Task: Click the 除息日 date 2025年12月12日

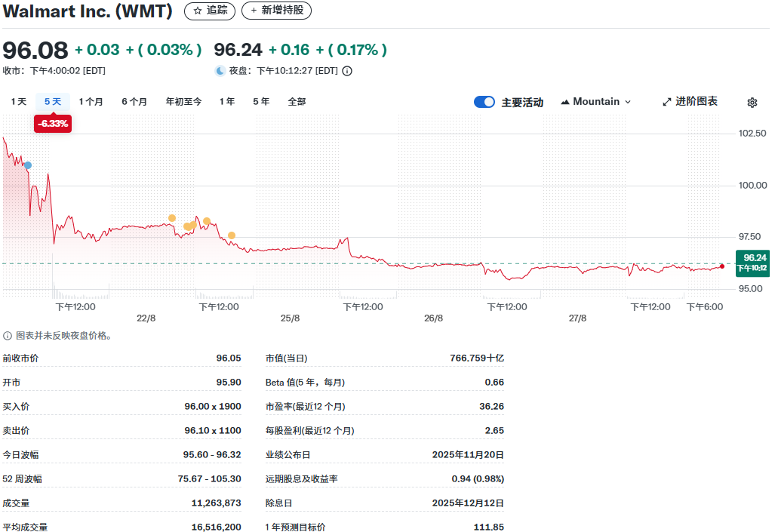Action: (x=468, y=503)
